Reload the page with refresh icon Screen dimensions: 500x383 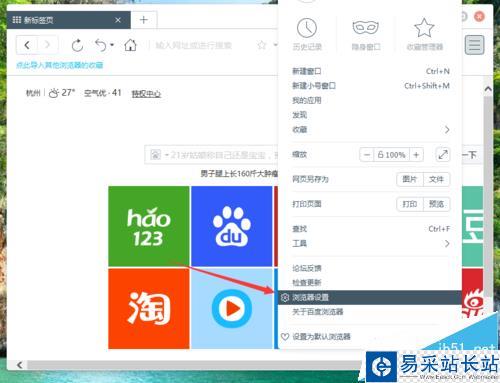click(x=77, y=45)
